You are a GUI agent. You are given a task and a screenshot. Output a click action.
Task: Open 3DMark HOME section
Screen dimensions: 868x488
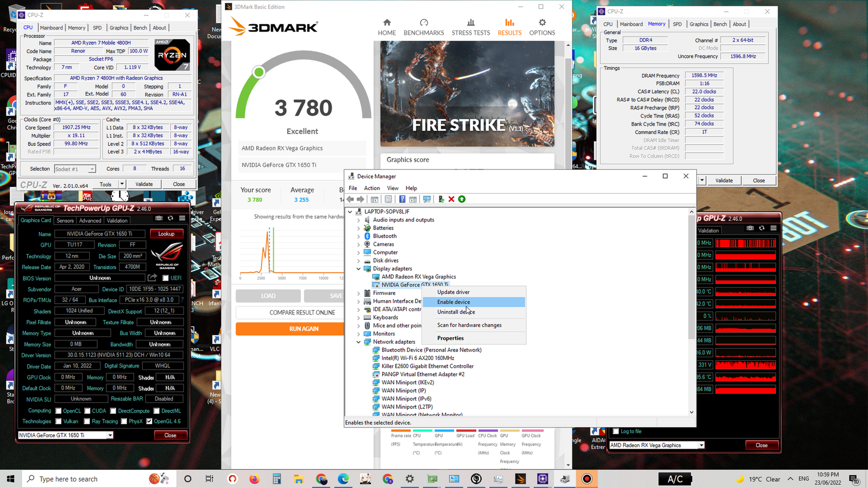pyautogui.click(x=387, y=28)
